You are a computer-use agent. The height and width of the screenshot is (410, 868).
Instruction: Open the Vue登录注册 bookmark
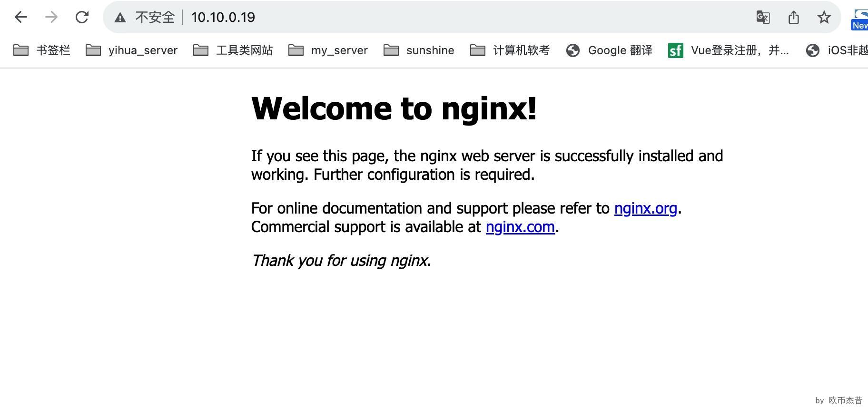(729, 50)
